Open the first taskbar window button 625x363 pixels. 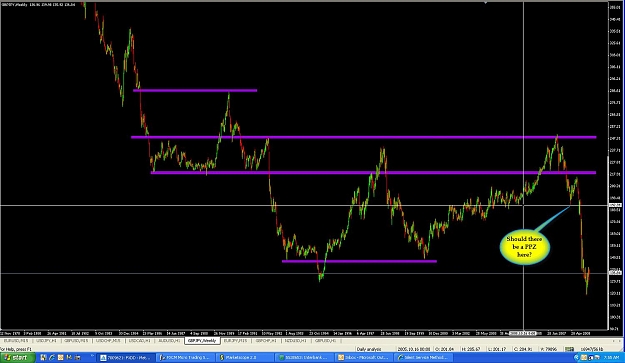126,357
